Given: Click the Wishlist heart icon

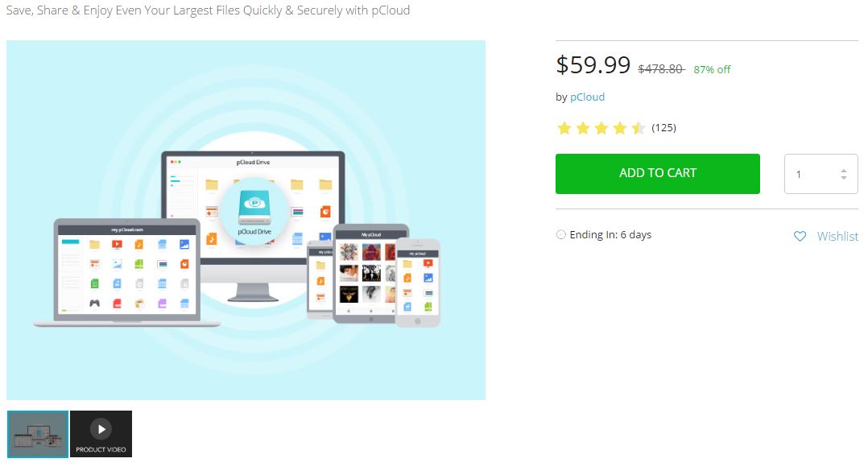Looking at the screenshot, I should click(800, 236).
